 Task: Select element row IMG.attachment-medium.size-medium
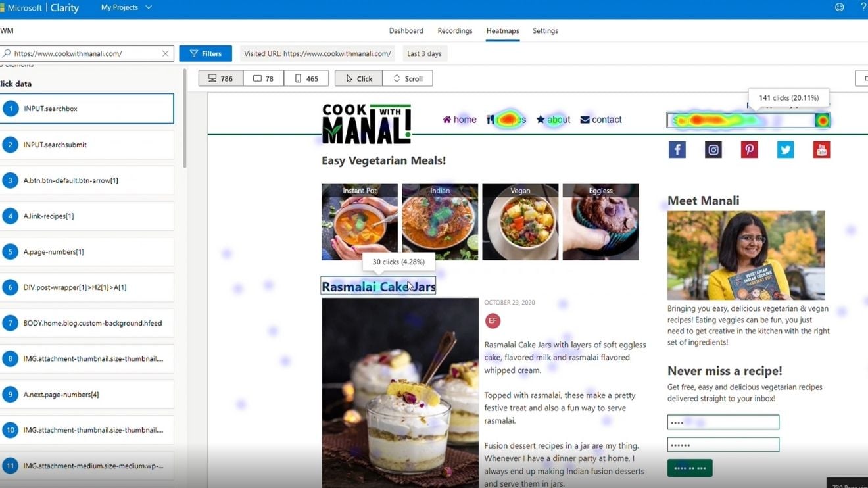click(87, 466)
